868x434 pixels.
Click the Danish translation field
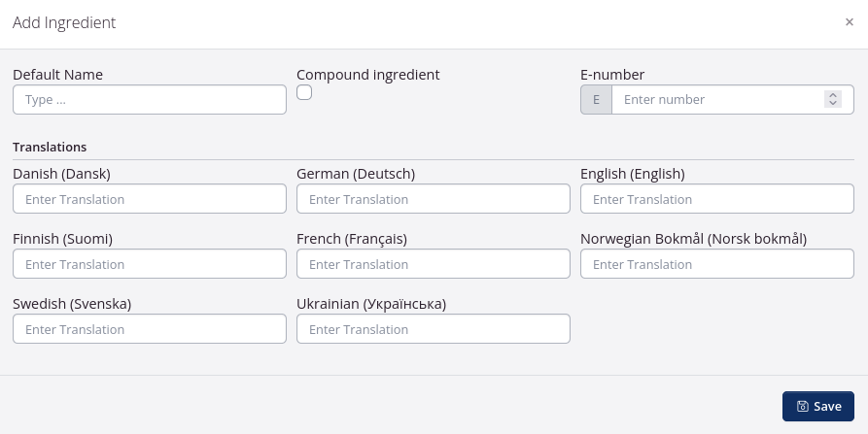tap(150, 199)
